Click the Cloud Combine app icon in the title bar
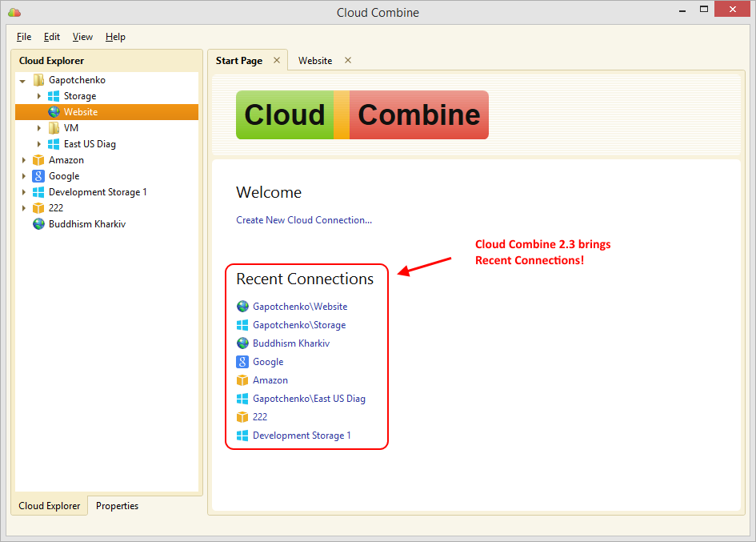Image resolution: width=756 pixels, height=542 pixels. pyautogui.click(x=14, y=12)
